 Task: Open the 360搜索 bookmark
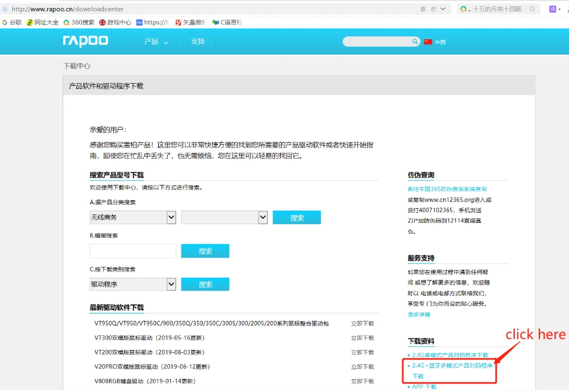79,23
